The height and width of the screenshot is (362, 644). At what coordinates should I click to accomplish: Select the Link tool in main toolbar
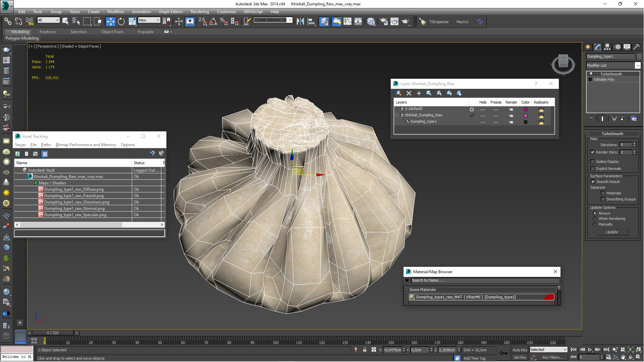7,21
